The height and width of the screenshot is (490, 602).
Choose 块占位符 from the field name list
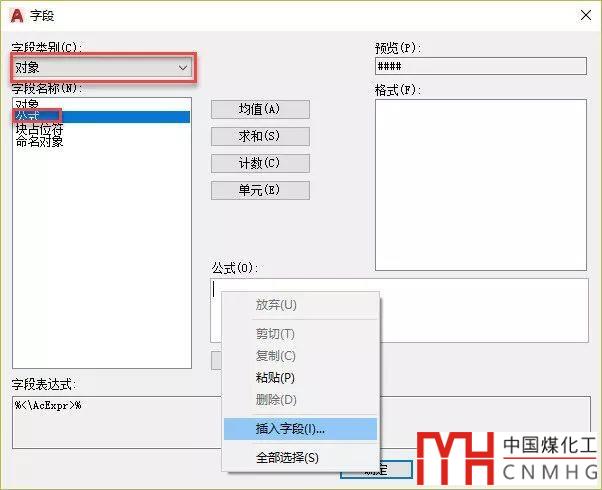point(39,129)
